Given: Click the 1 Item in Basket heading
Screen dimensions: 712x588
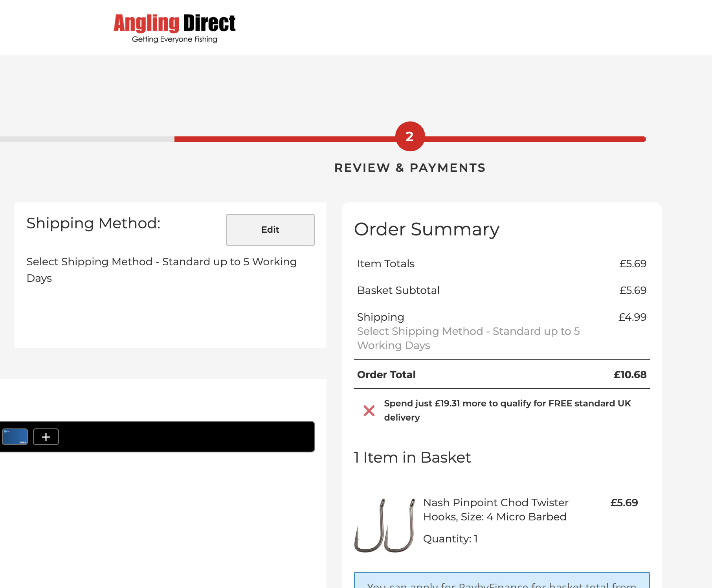Looking at the screenshot, I should (412, 458).
